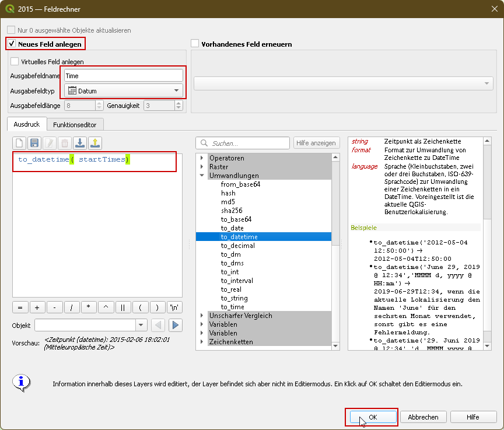Enable Virtuelles Feld anlegen checkbox

15,61
